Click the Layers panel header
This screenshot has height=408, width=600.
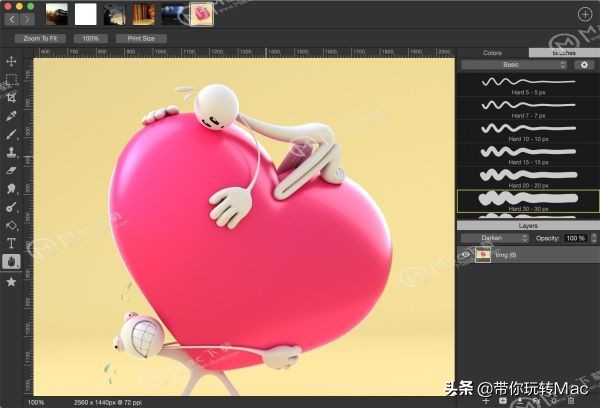coord(528,225)
